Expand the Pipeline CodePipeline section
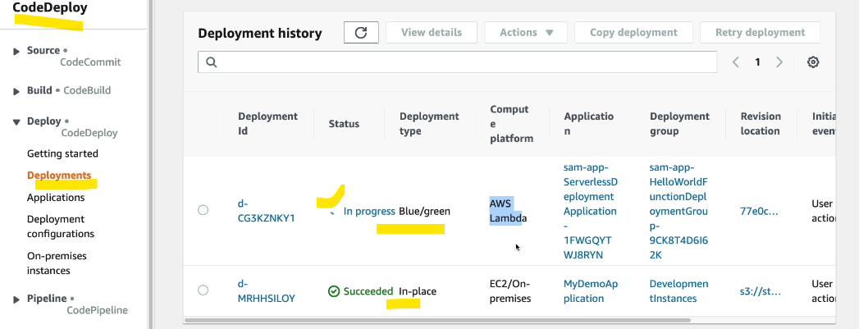The width and height of the screenshot is (868, 329). click(16, 299)
